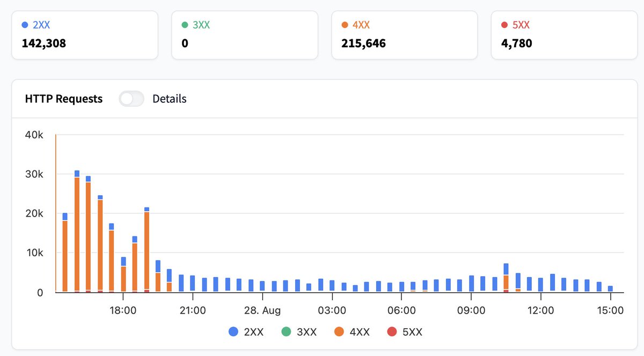Click the 5XX label in fourth summary card
Image resolution: width=644 pixels, height=356 pixels.
[521, 25]
